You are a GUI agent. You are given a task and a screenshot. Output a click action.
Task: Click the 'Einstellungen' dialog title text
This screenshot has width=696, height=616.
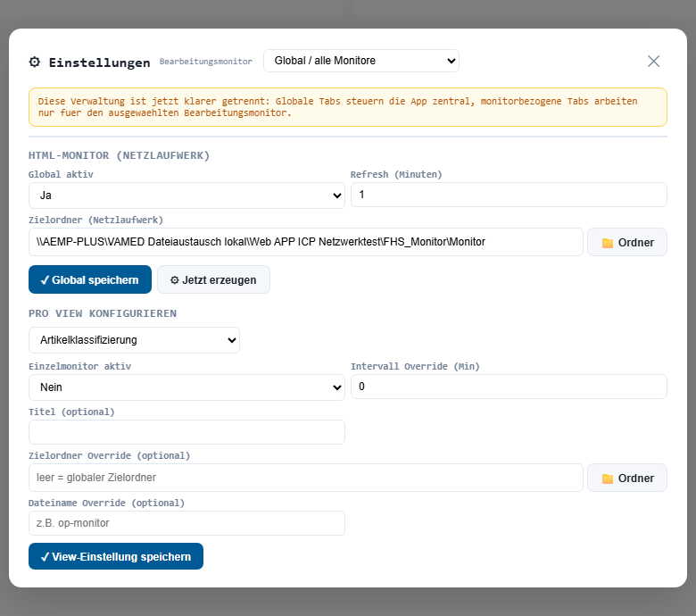pos(99,62)
